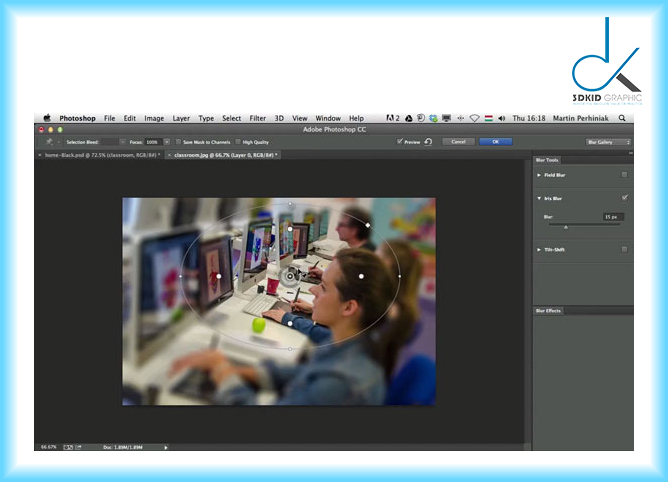Click the reset blur pins arrow icon
668x482 pixels.
point(428,142)
